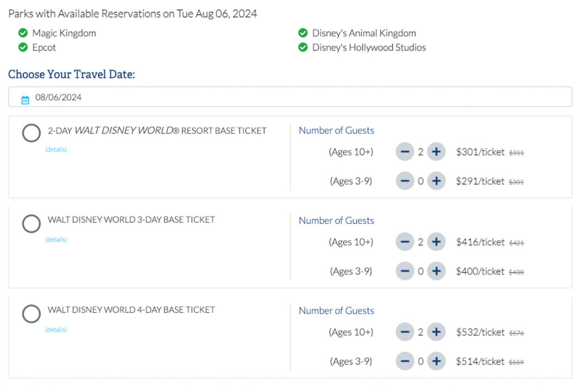
Task: Decrease Ages 10+ guests on 3-DAY ticket
Action: tap(405, 241)
